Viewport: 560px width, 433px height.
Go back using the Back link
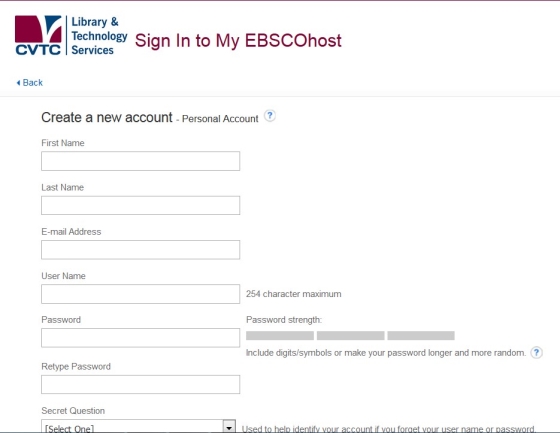[32, 83]
